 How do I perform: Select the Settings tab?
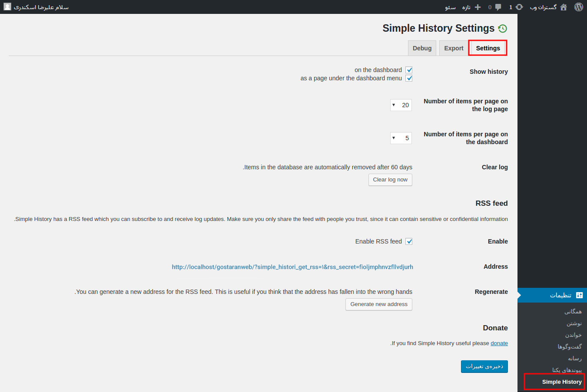pyautogui.click(x=488, y=48)
